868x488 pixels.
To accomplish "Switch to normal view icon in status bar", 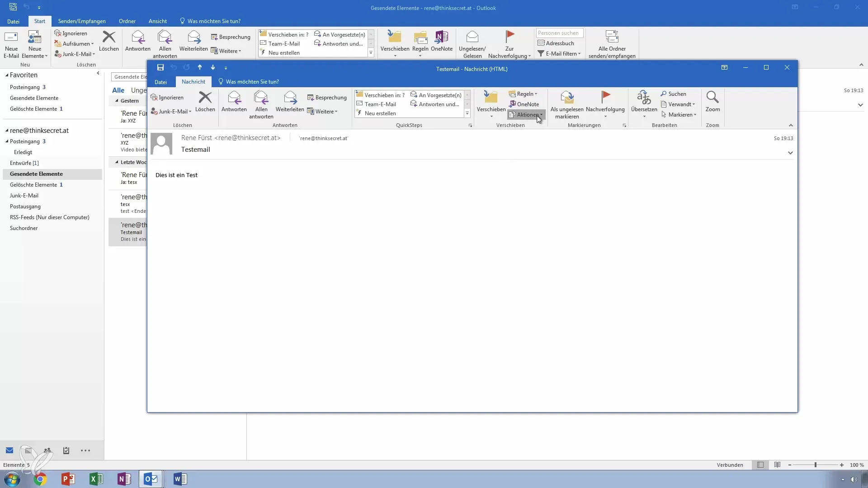I will pos(760,465).
